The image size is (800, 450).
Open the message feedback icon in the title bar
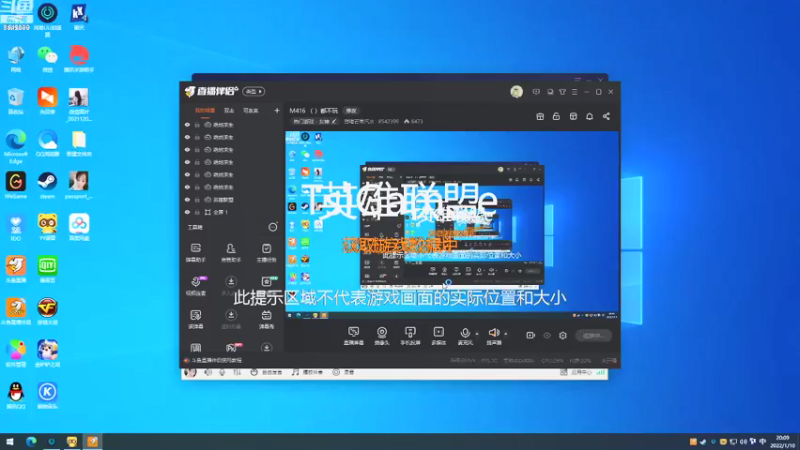click(x=536, y=92)
